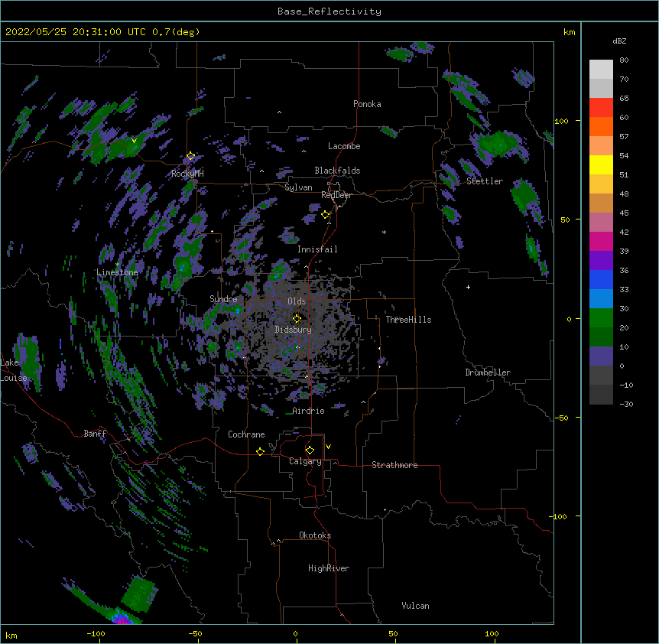The width and height of the screenshot is (659, 644).
Task: Click the RockyMH label
Action: point(187,174)
